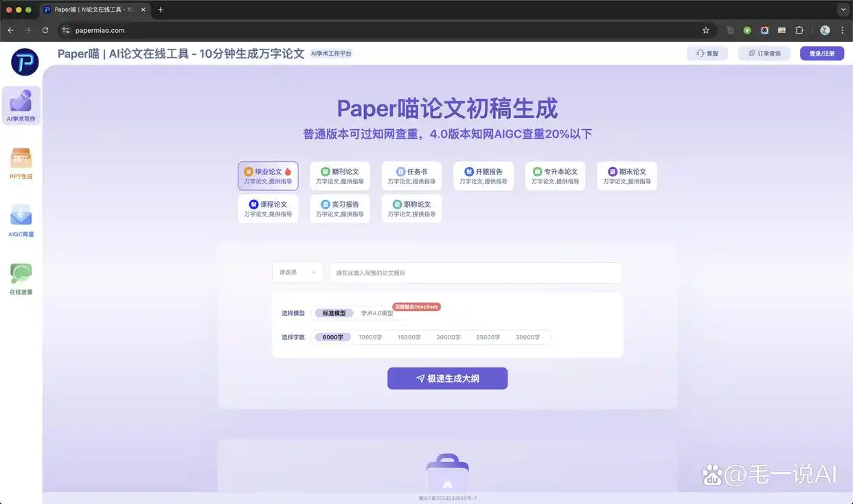This screenshot has height=504, width=853.
Task: Click the paper title input field
Action: point(475,272)
